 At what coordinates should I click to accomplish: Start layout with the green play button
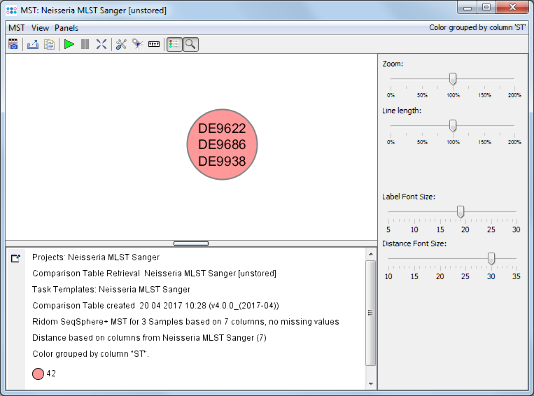pyautogui.click(x=69, y=44)
